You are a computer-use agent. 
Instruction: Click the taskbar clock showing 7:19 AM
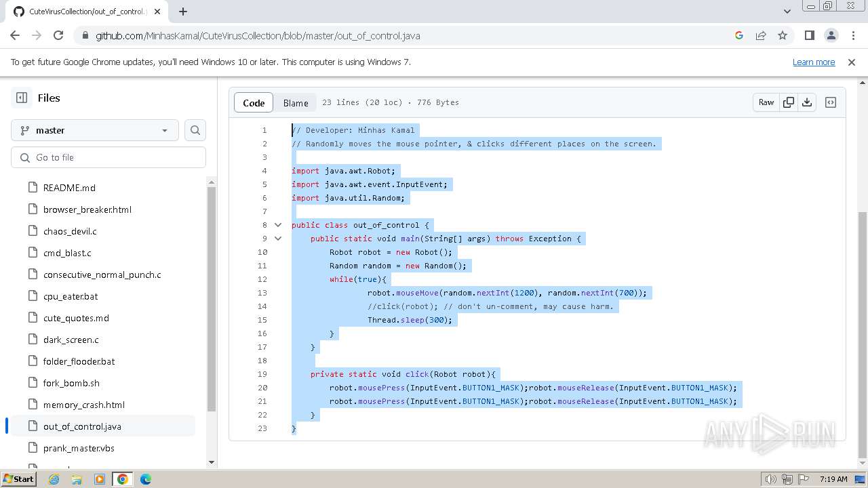pos(833,479)
